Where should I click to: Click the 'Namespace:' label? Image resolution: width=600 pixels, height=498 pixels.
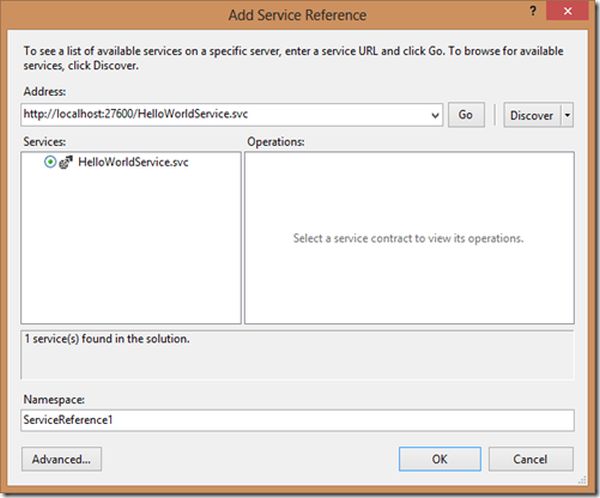tap(54, 400)
